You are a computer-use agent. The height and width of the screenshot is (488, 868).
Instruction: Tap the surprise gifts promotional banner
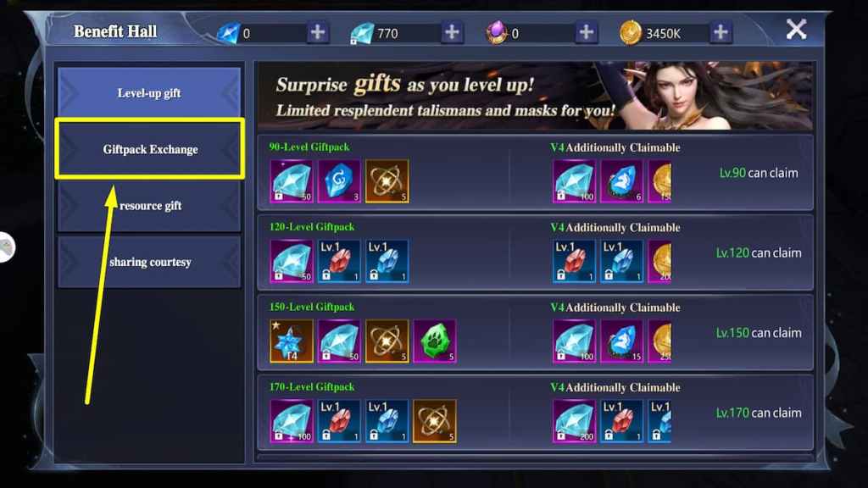tap(536, 96)
